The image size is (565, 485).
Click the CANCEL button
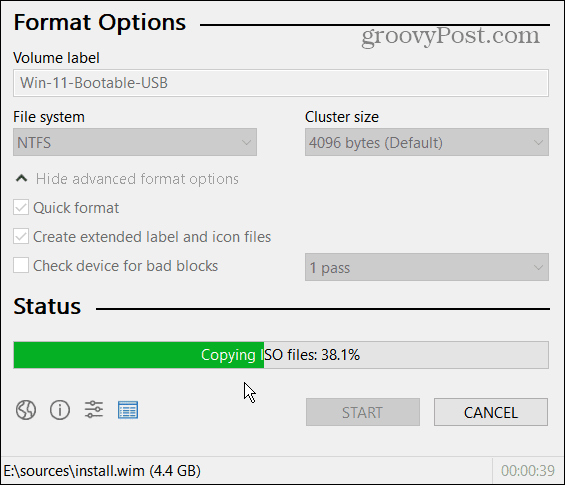[x=491, y=412]
